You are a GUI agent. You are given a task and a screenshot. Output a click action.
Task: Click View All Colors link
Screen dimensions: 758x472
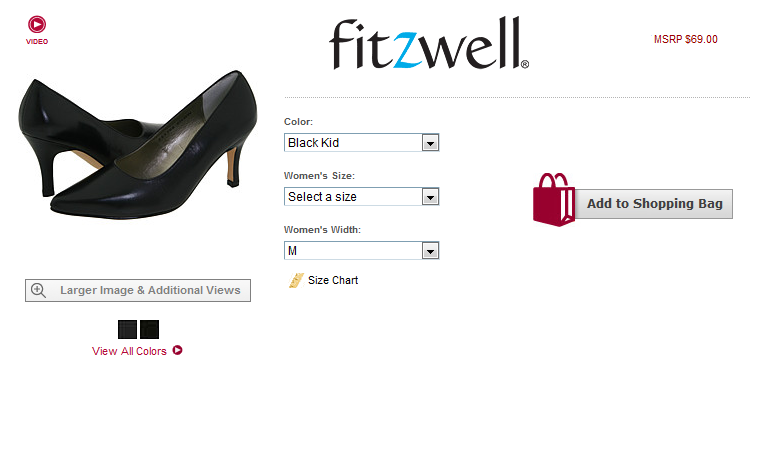click(129, 351)
